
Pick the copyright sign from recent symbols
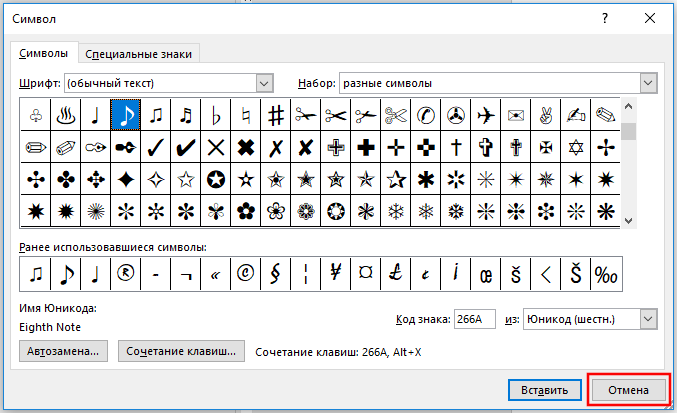(245, 274)
